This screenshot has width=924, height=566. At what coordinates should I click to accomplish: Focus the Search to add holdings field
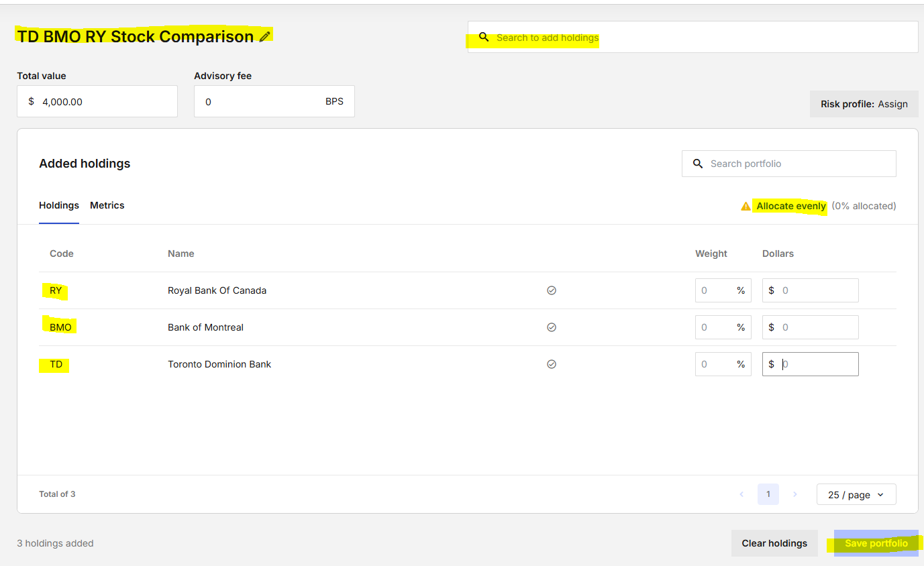(x=693, y=37)
